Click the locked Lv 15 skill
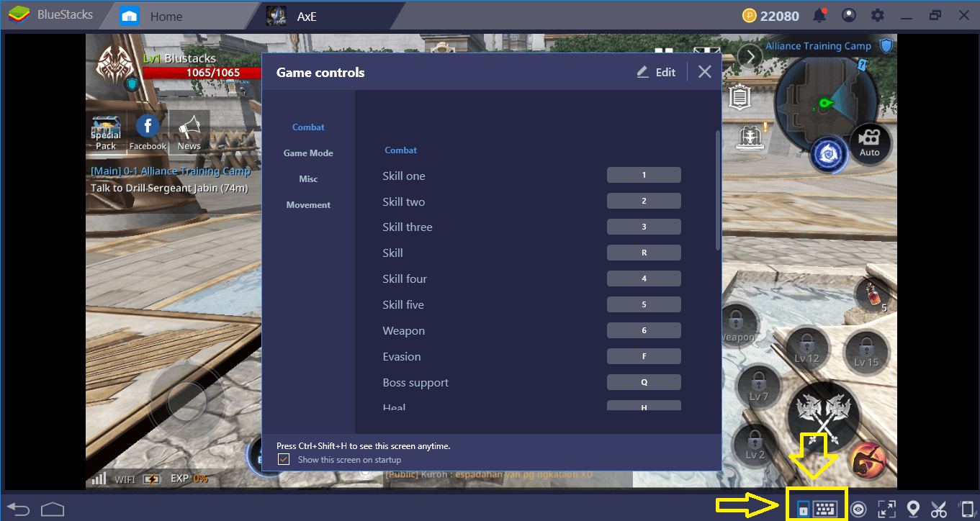Screen dimensions: 980x521 867,351
